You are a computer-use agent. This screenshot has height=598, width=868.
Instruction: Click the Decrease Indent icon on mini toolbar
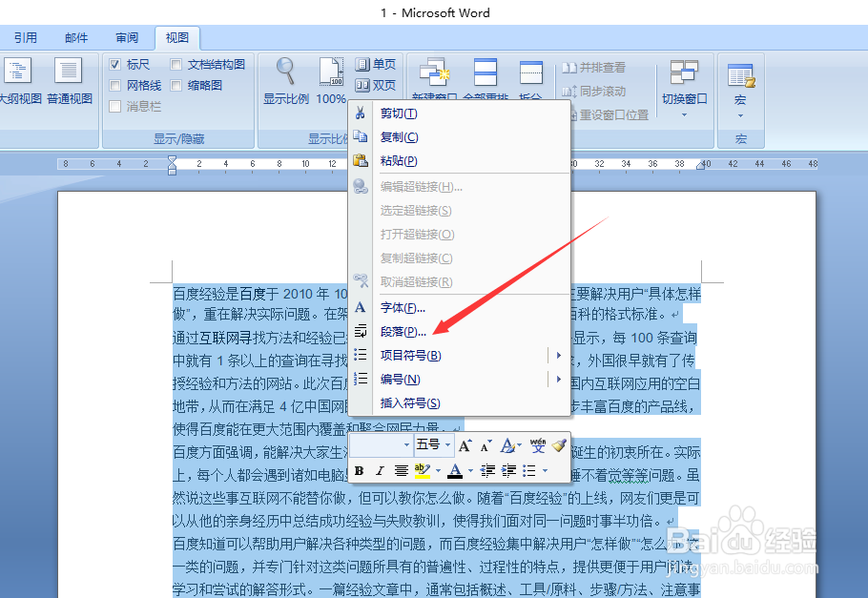(x=486, y=470)
